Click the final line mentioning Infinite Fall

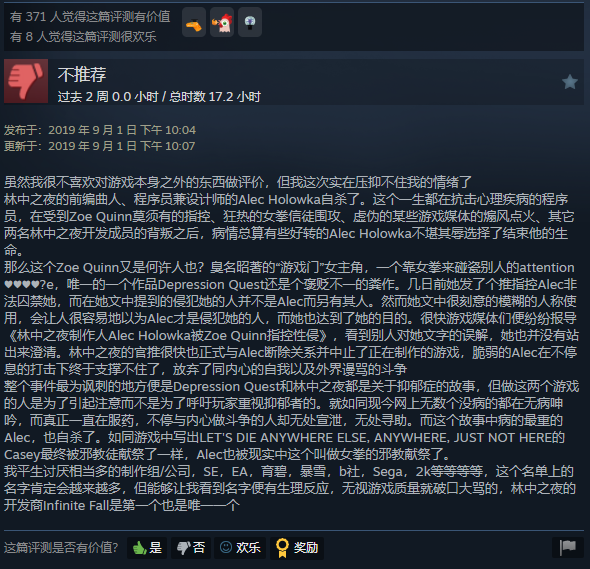tap(122, 505)
